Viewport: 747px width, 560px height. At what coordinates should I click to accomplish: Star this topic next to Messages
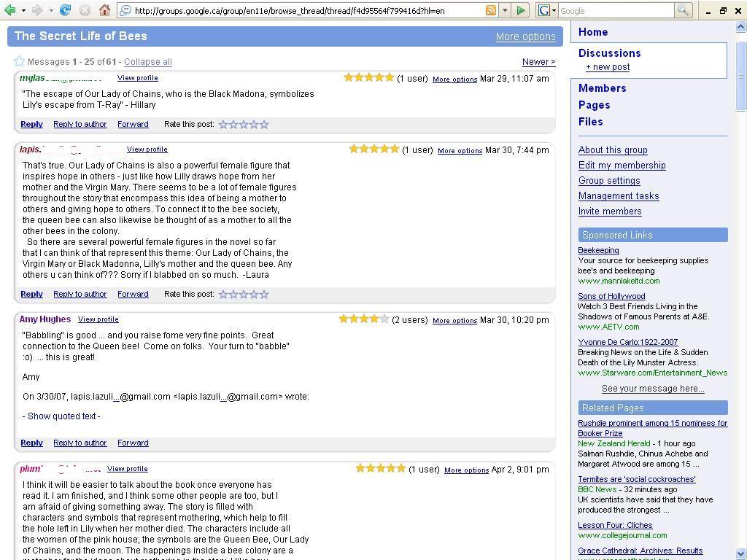(19, 62)
